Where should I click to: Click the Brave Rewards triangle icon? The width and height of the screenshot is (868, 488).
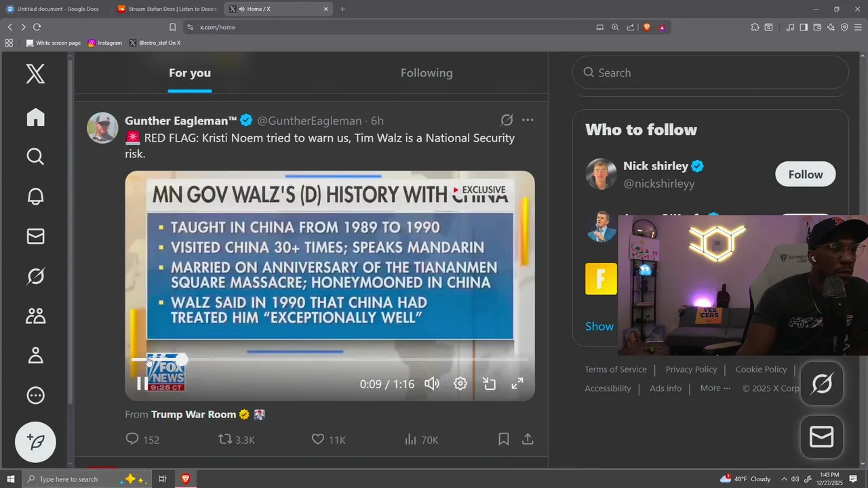point(662,27)
